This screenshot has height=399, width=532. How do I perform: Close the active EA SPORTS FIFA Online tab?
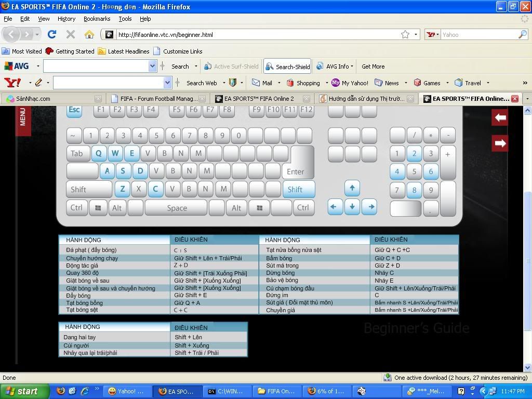point(515,99)
